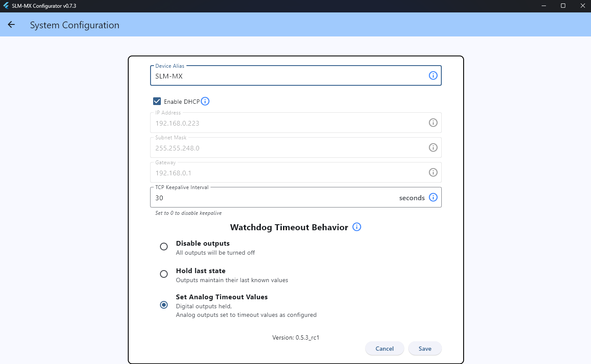This screenshot has width=591, height=364.
Task: Select the Hold last state radio option
Action: (x=164, y=274)
